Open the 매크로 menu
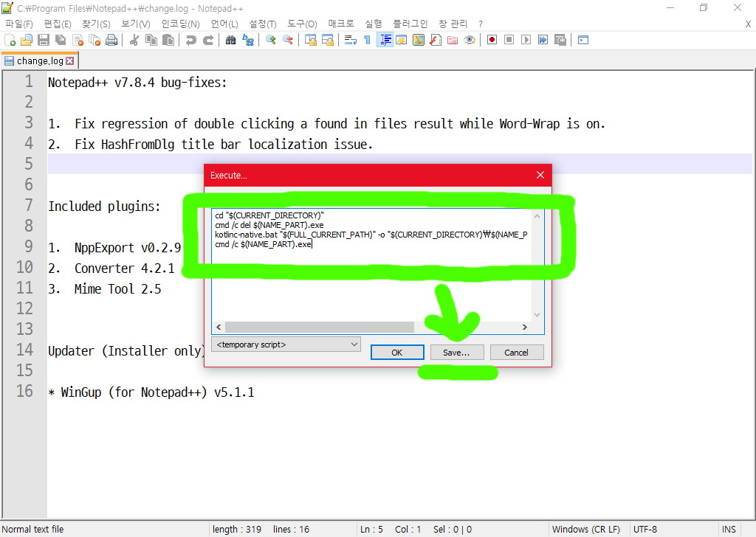 tap(341, 24)
